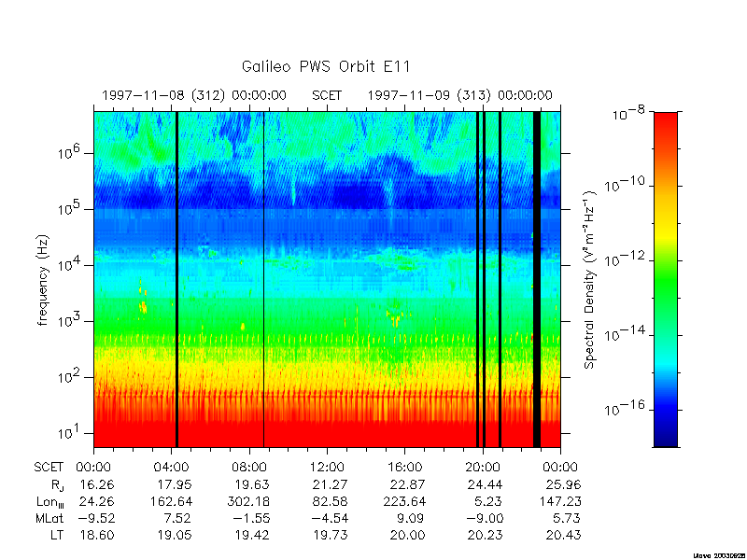Click the 10^-12 colorbar tick label
This screenshot has height=560, width=747.
coord(623,259)
